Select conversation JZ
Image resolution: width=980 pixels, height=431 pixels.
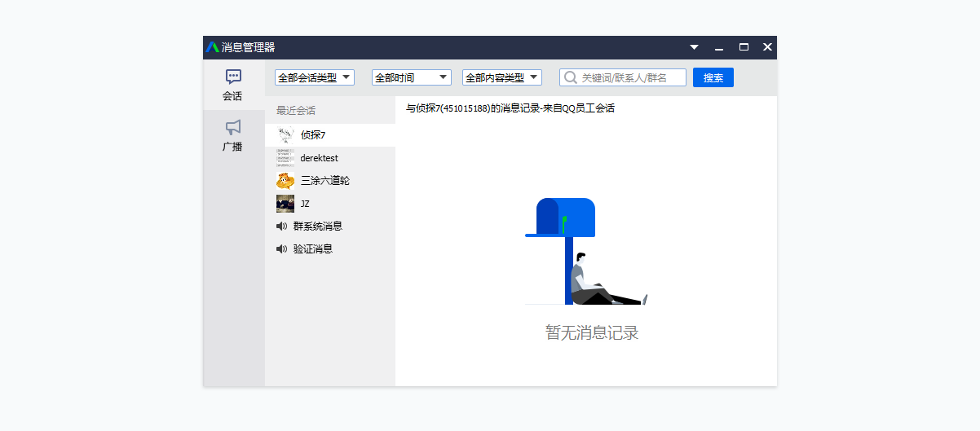[x=330, y=204]
